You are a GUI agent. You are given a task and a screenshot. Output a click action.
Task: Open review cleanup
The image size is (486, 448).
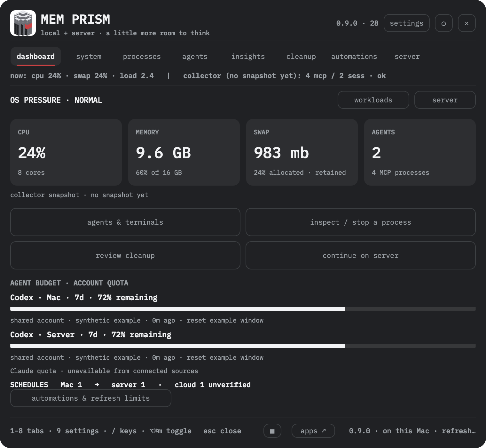click(x=125, y=255)
